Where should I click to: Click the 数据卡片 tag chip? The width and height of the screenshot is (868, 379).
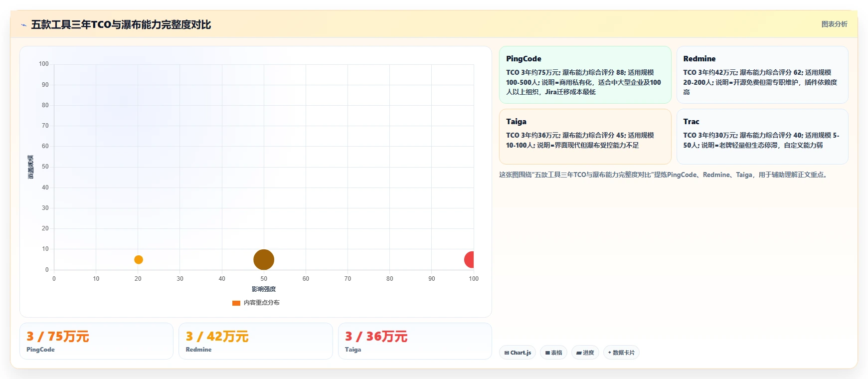pyautogui.click(x=621, y=353)
